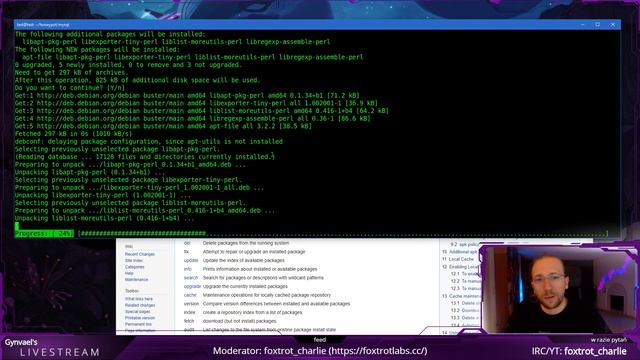This screenshot has width=640, height=360.
Task: Click the 'IRC/YT: foxtrot_charlie' overlay text
Action: 579,351
